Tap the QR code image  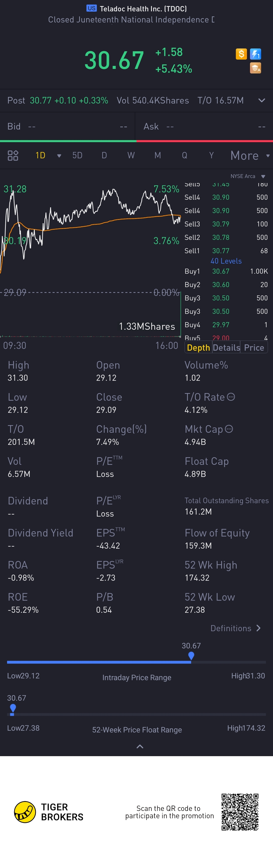(240, 812)
